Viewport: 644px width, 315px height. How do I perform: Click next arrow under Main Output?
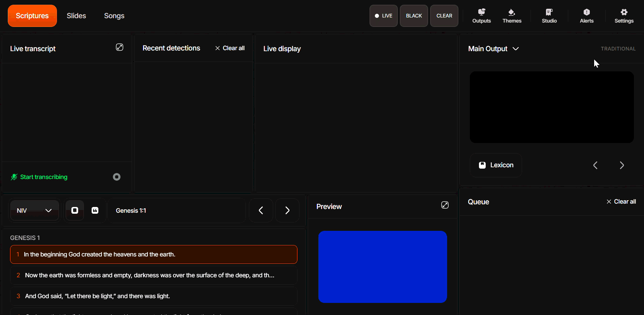click(622, 165)
